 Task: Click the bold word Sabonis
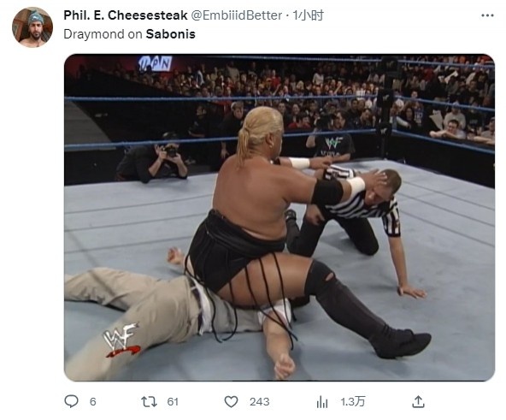pos(170,34)
